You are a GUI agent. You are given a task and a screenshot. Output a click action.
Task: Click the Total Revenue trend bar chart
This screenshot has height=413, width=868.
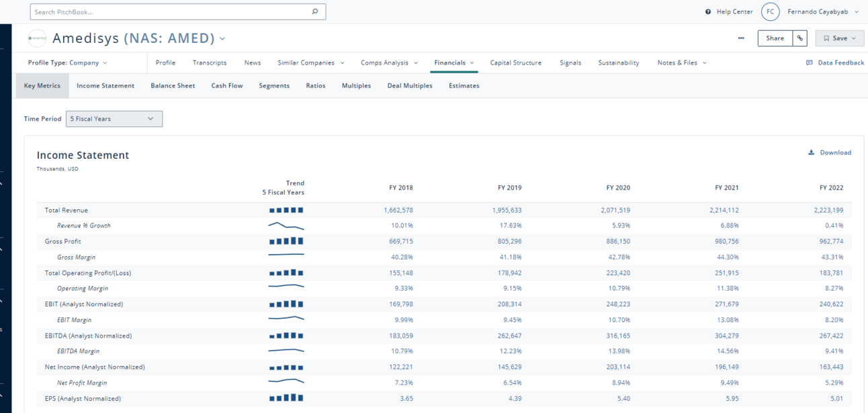click(x=286, y=211)
